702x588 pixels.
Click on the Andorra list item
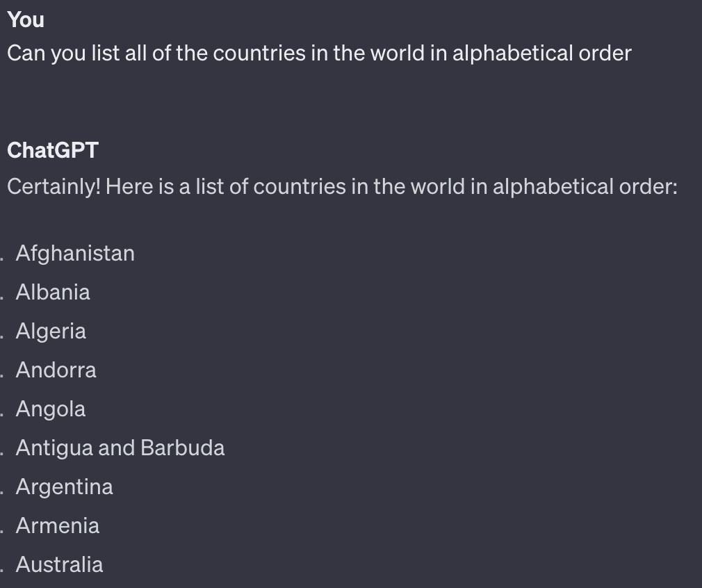tap(56, 370)
